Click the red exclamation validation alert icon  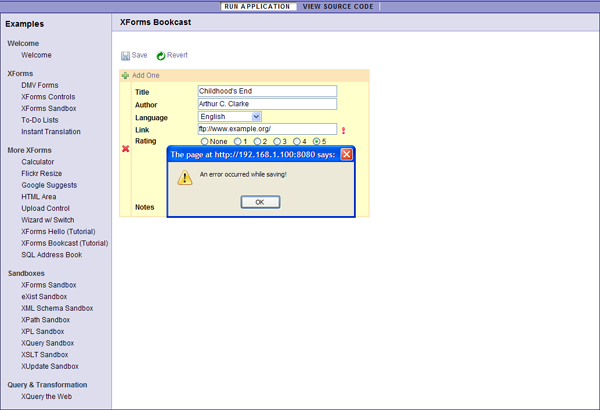344,130
